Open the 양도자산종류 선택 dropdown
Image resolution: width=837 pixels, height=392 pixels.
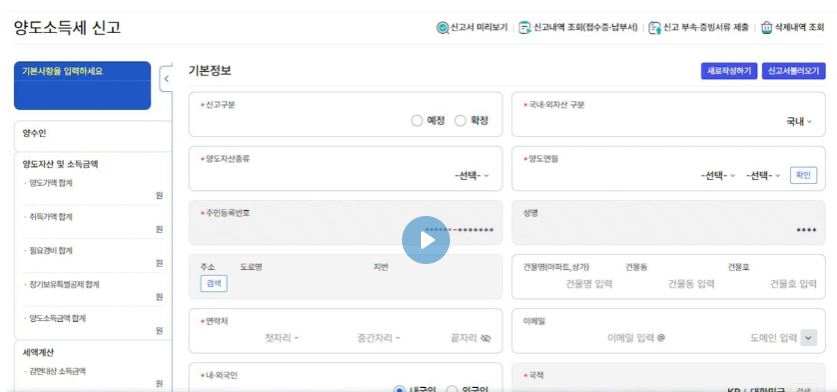tap(471, 176)
